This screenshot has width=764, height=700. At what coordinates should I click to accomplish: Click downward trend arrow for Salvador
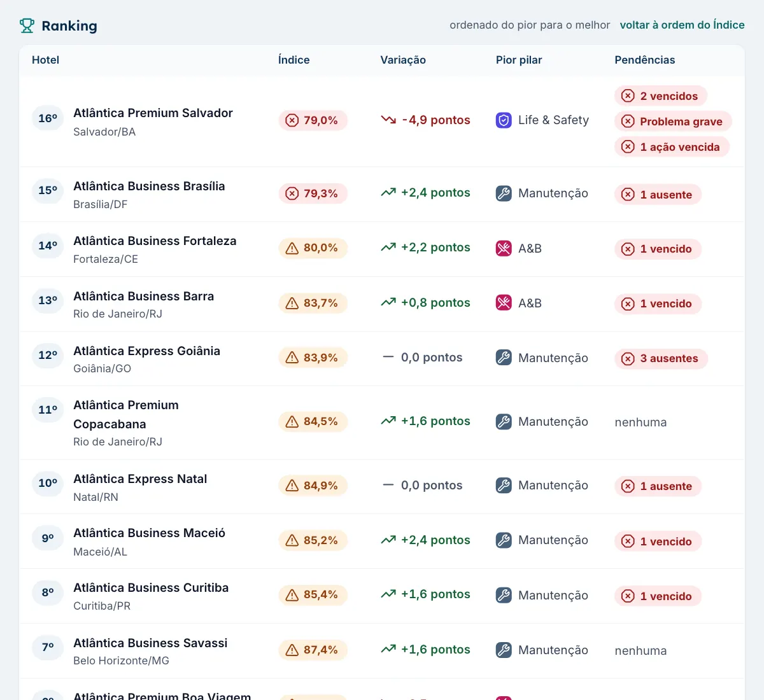pyautogui.click(x=388, y=120)
